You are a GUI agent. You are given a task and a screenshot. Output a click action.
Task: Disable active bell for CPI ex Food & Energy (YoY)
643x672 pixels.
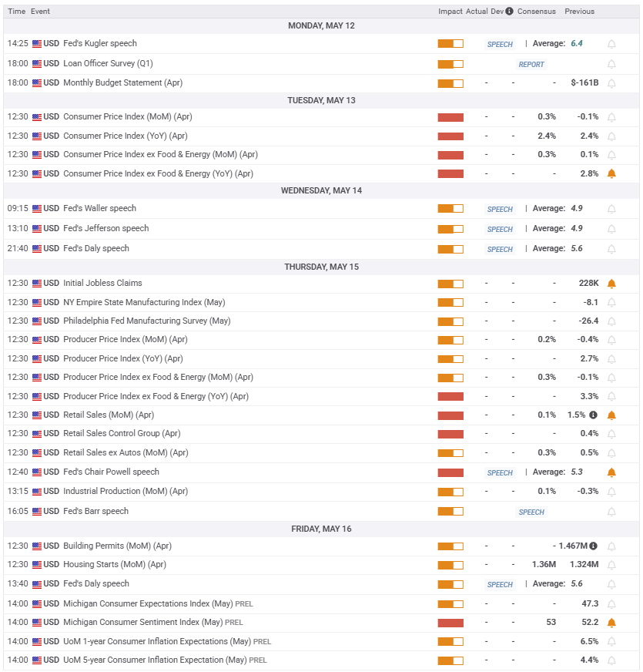611,173
